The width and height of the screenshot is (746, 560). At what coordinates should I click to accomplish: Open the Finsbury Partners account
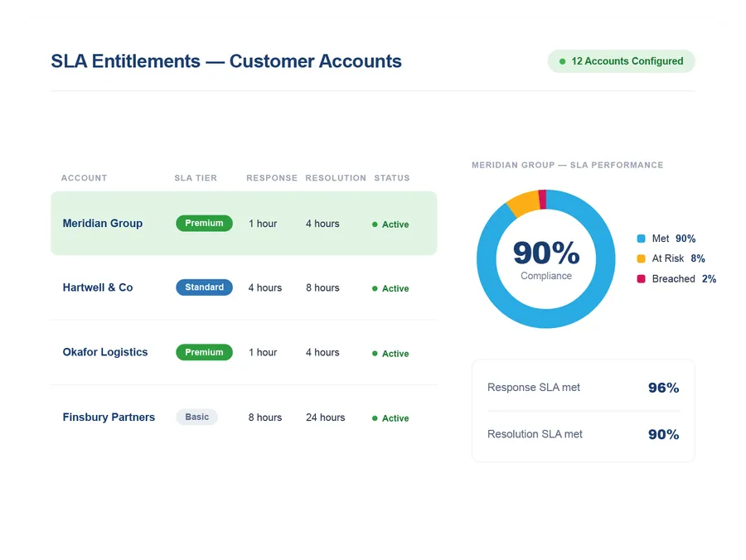[109, 417]
